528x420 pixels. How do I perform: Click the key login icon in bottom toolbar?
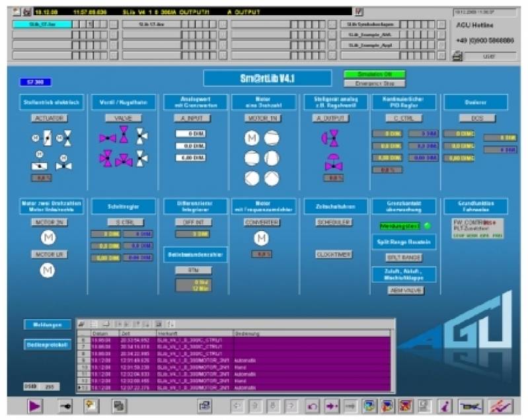(65, 406)
